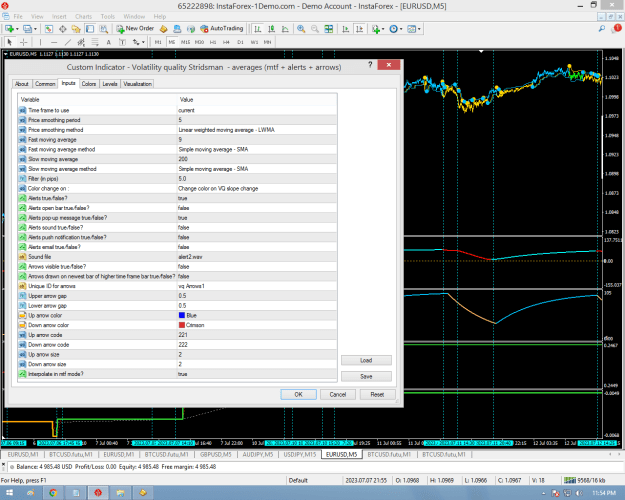The width and height of the screenshot is (625, 500).
Task: Open the Strategy Tester icon
Action: point(104,29)
